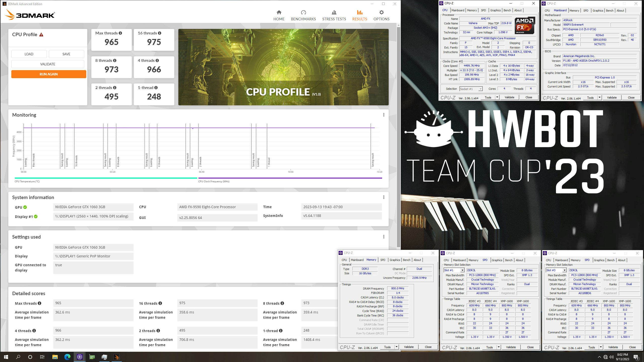Select the RESULTS tab in 3DMark

[359, 15]
